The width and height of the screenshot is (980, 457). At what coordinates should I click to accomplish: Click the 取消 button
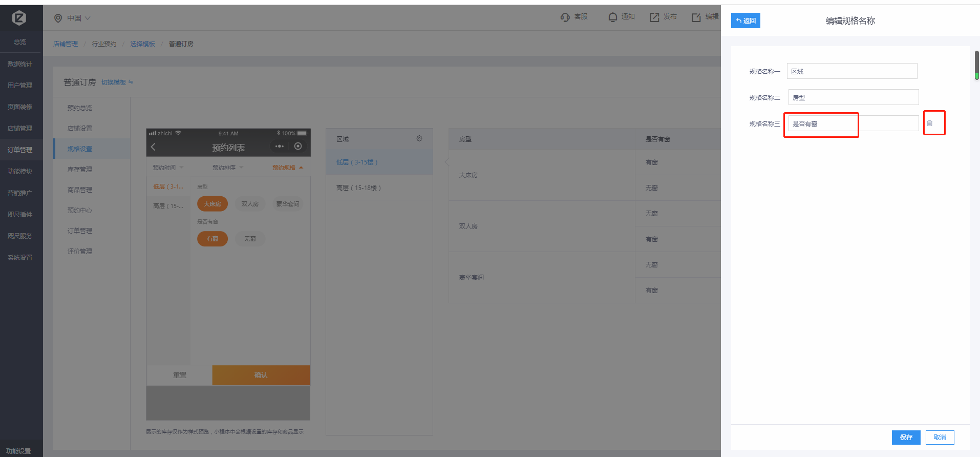coord(940,438)
